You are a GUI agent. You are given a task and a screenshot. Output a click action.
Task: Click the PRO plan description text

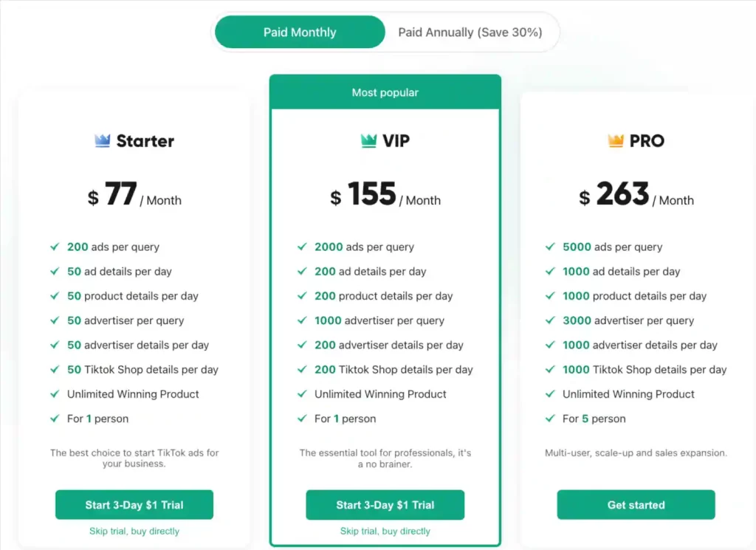(x=635, y=453)
